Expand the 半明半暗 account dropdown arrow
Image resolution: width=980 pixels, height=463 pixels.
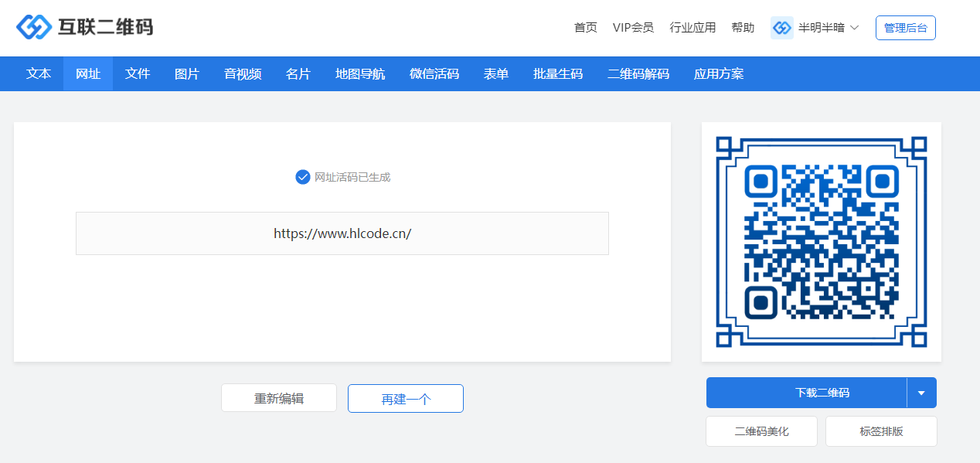(854, 28)
